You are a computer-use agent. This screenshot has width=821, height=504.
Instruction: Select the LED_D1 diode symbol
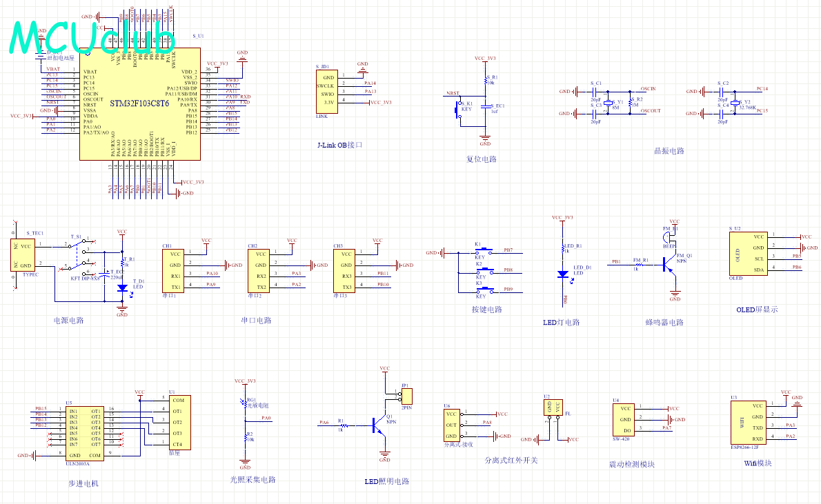(564, 274)
